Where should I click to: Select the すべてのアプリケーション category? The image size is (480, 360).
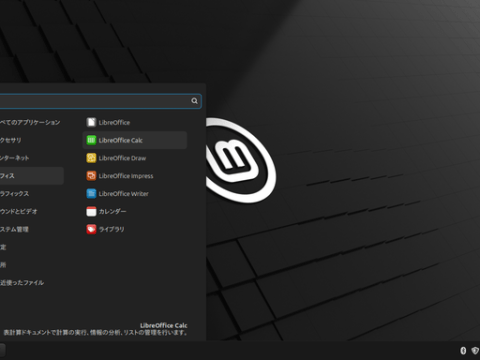pyautogui.click(x=30, y=122)
